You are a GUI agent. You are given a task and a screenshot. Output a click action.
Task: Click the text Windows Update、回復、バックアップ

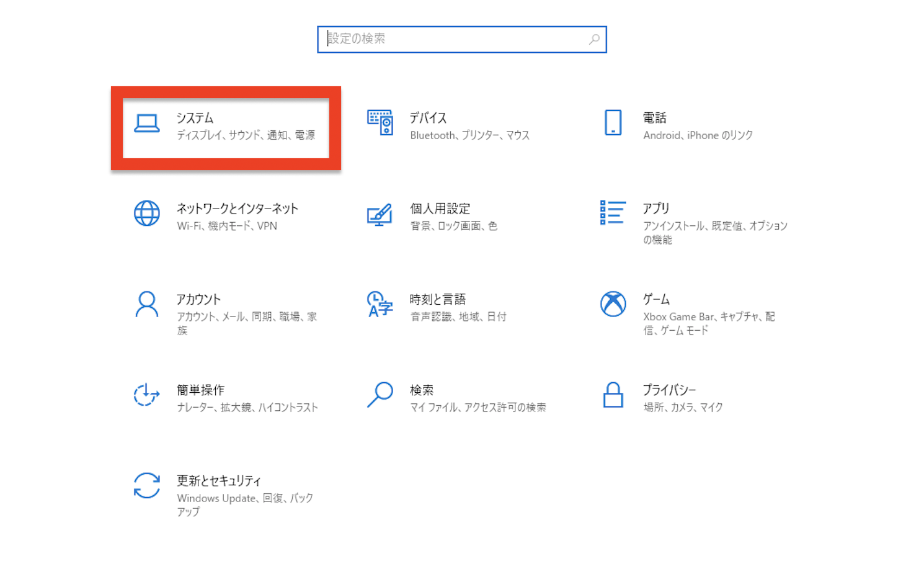pyautogui.click(x=246, y=505)
